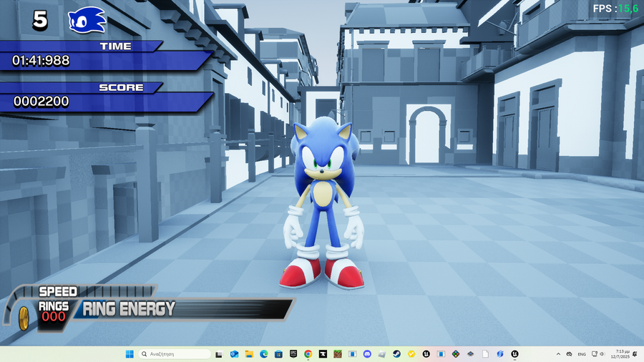Click the RING ENERGY boost bar
Viewport: 644px width, 362px height.
tap(183, 309)
